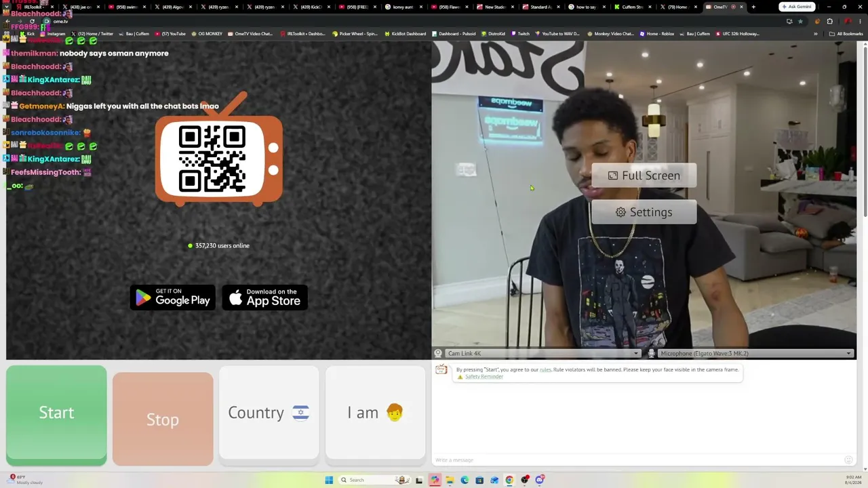Open video Settings overlay button
Screen dimensions: 868x488
point(644,212)
